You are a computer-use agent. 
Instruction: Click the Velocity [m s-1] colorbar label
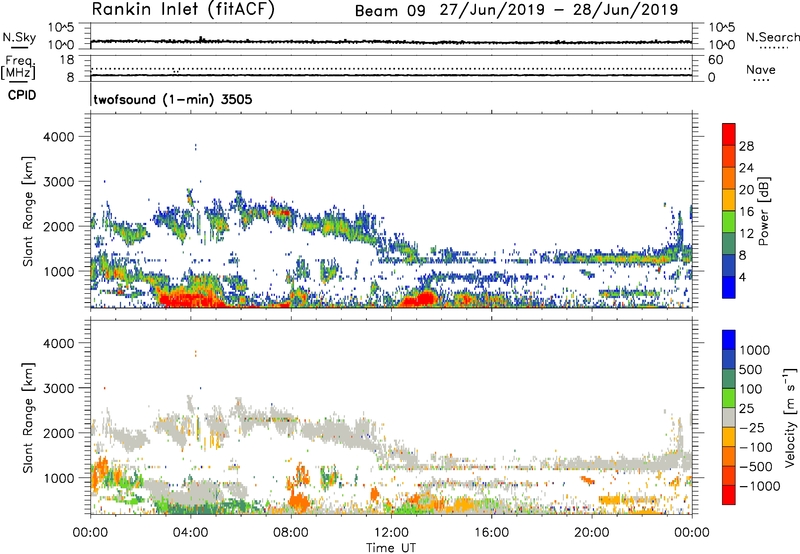tap(790, 417)
